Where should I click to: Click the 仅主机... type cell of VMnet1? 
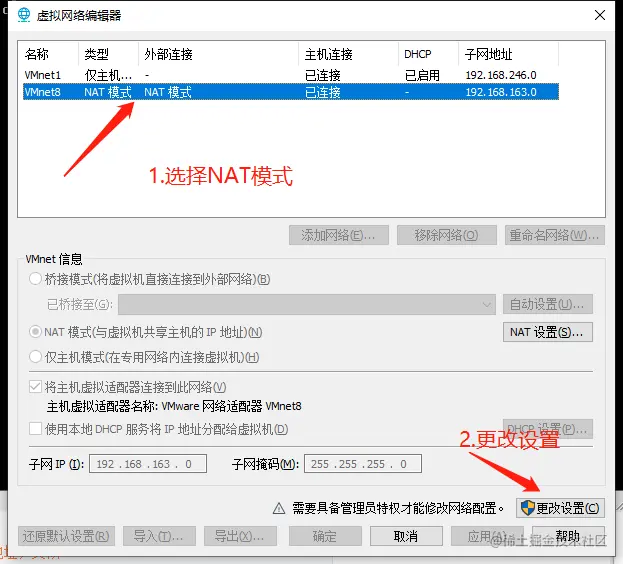[108, 75]
